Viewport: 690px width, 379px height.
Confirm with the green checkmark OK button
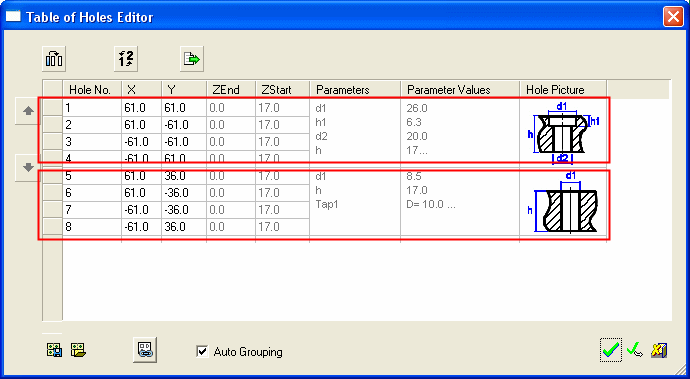(x=611, y=350)
